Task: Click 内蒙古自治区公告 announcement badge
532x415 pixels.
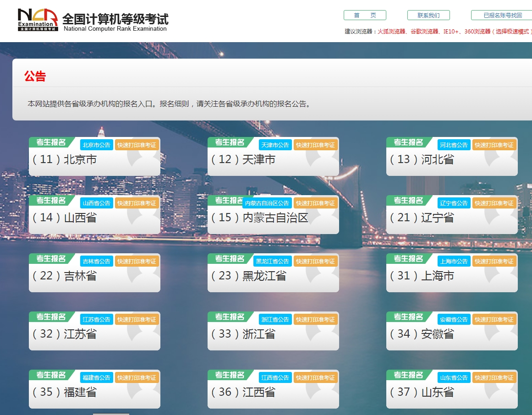Action: point(267,202)
